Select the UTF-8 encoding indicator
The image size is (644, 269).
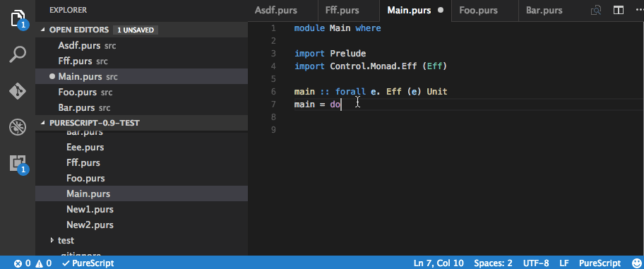click(535, 263)
